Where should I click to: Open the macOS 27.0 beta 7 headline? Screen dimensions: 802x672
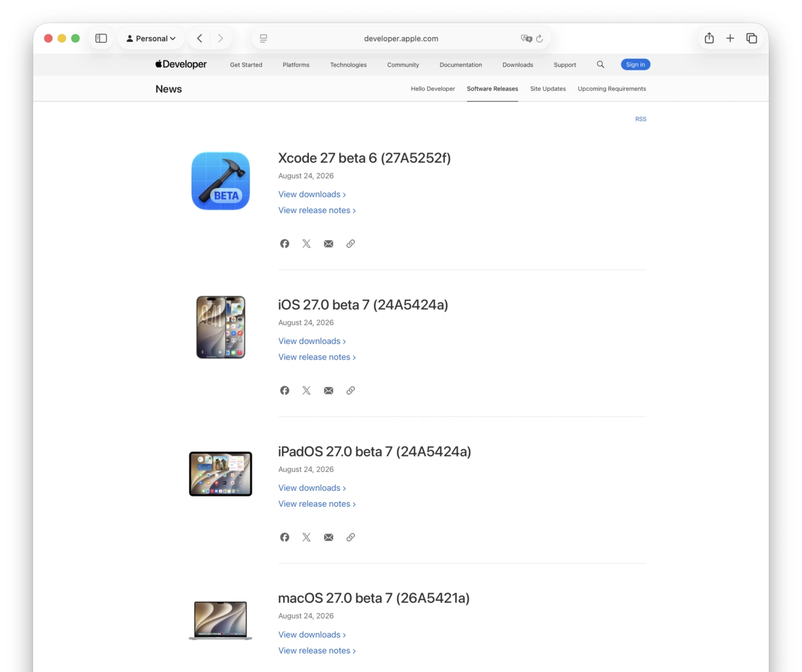coord(374,598)
